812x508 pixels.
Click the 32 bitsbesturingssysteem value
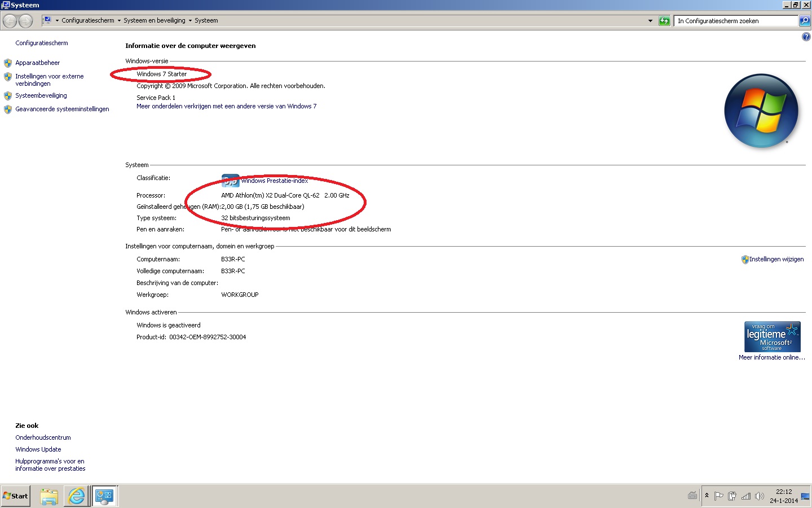(255, 218)
